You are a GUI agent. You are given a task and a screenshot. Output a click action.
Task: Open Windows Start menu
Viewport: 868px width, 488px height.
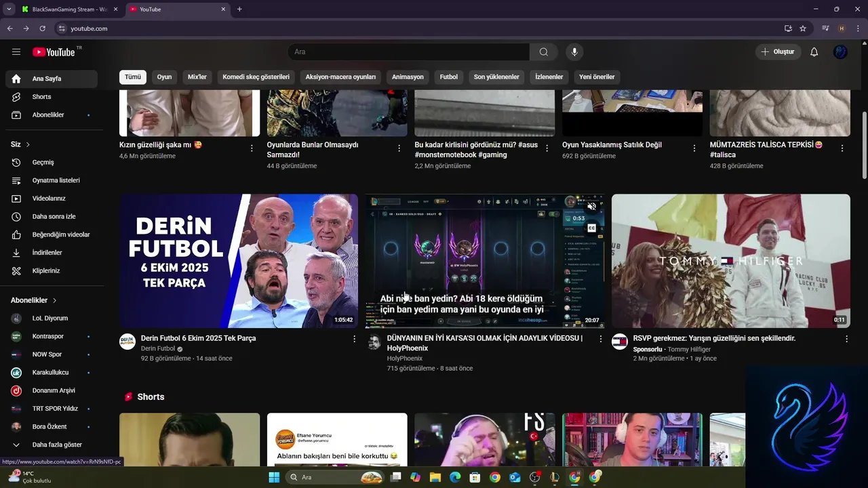pyautogui.click(x=274, y=477)
